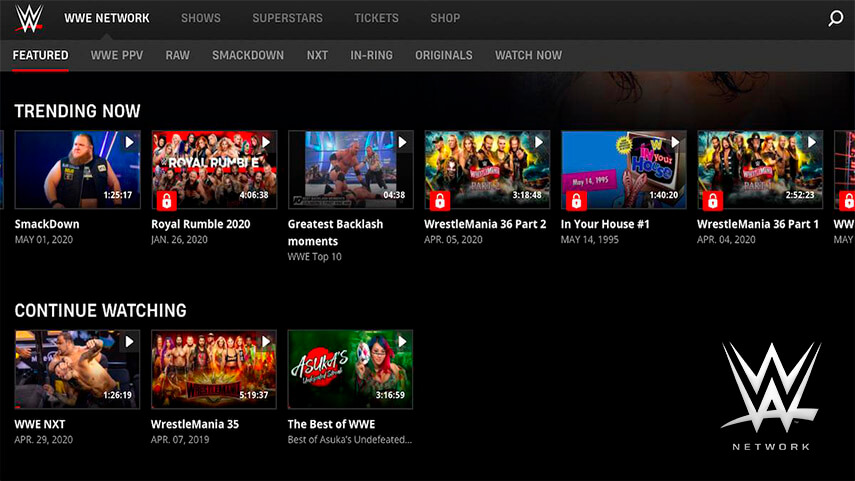
Task: Click the red lock icon on WrestleMania 36 Part 2
Action: tap(440, 201)
